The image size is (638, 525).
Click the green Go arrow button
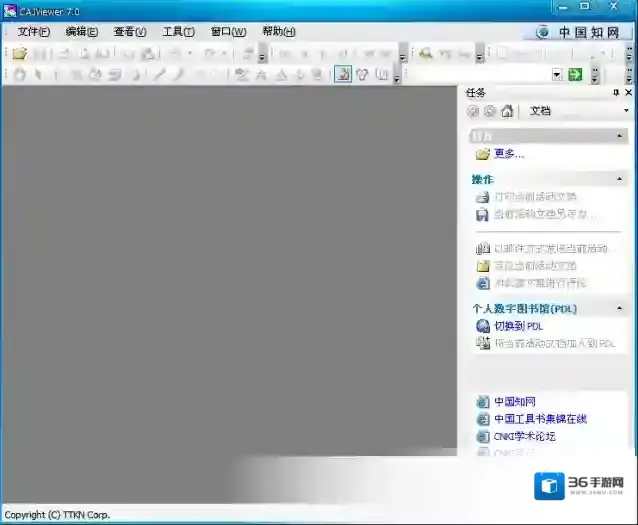[575, 74]
